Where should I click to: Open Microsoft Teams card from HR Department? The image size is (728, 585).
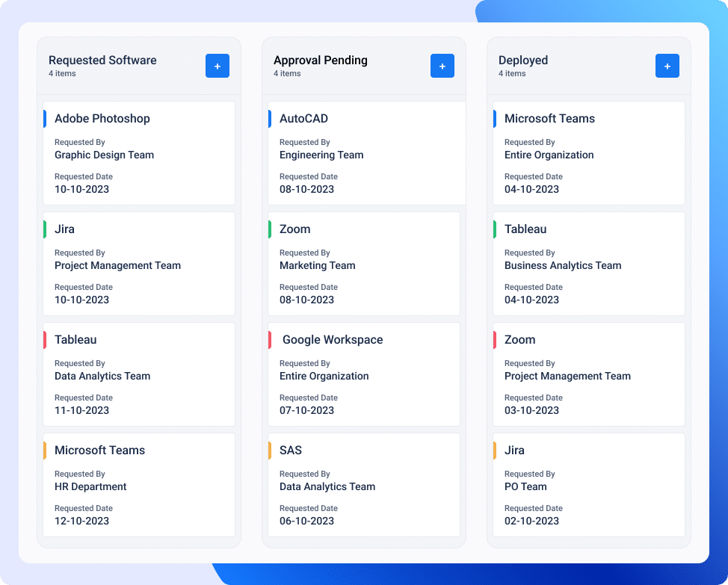[x=139, y=485]
